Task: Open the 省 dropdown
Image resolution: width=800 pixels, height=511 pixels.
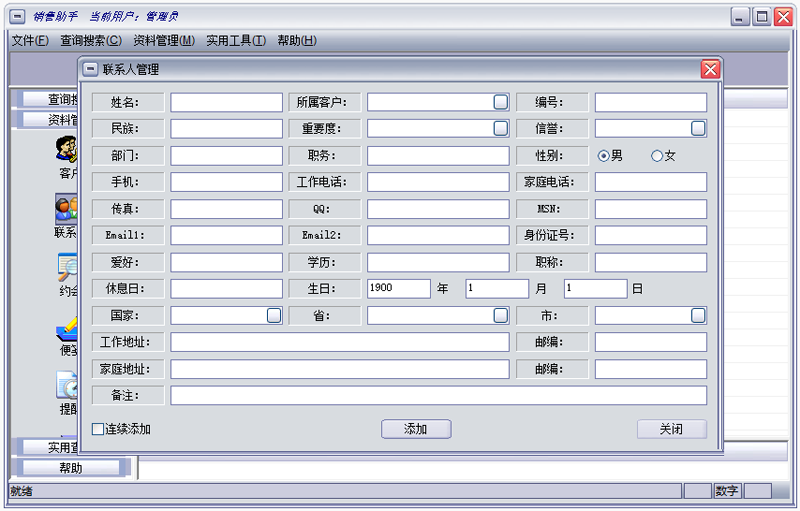Action: pos(501,315)
